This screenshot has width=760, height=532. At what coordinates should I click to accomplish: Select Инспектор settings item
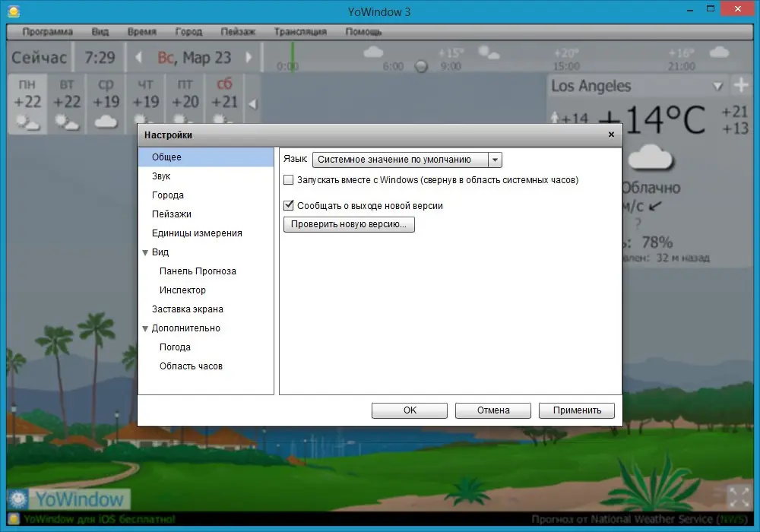point(206,290)
